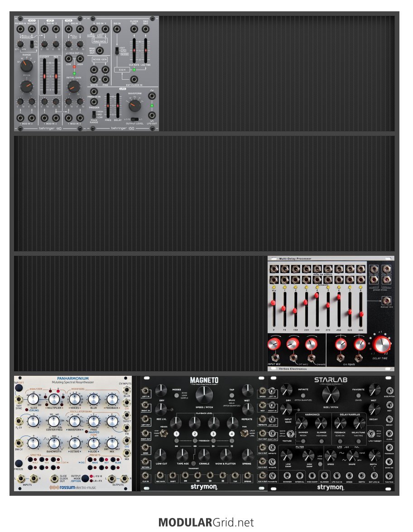
Task: Click the CLOCK OUT jack on Behringer 150
Action: tap(134, 29)
